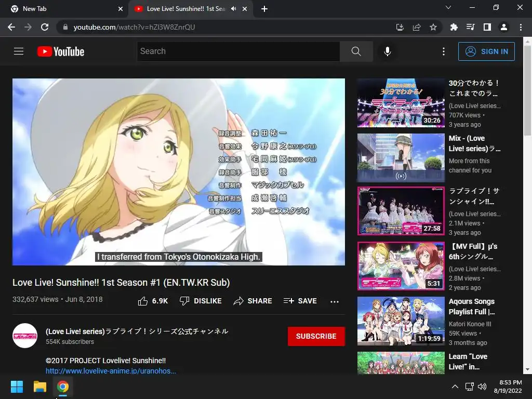Click the 【MV Full】 μ's 6th video title
Screen dimensions: 532x399
tap(473, 251)
